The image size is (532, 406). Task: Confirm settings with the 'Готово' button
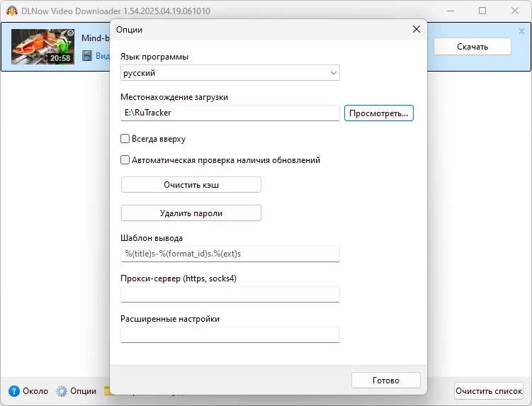385,380
